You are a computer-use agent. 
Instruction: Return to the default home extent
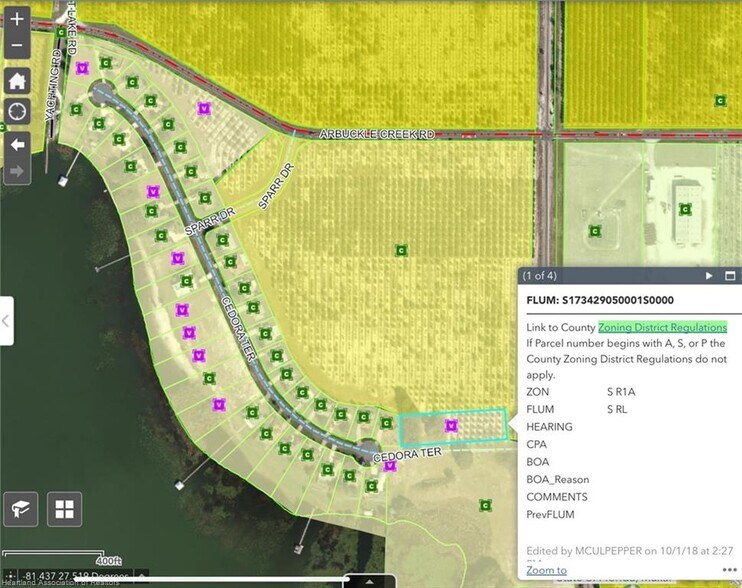(x=18, y=81)
